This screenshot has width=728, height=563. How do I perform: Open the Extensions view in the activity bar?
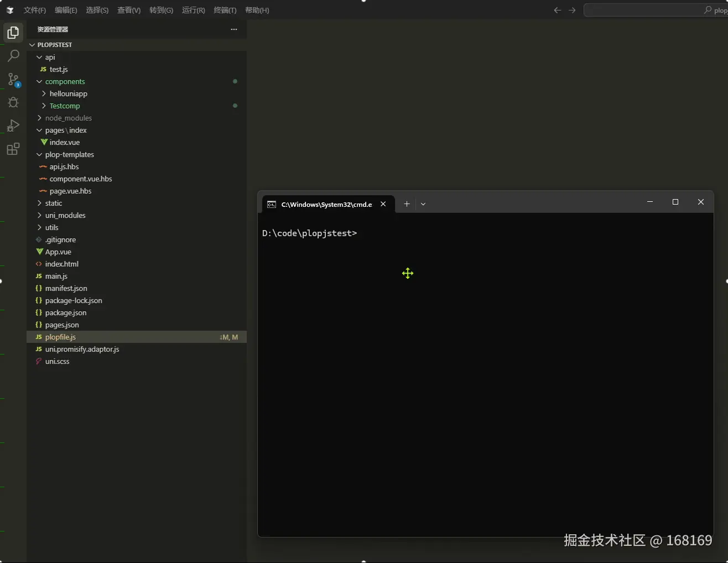pos(13,149)
